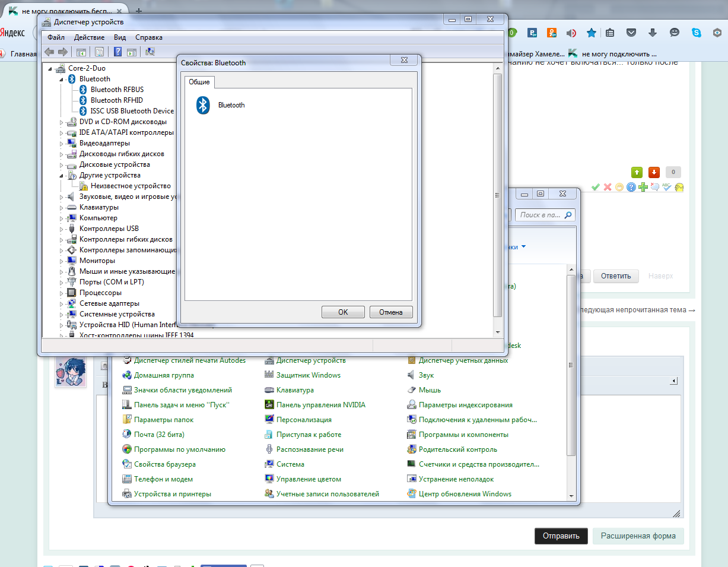Switch to the 'не могу подключить' browser tab
The image size is (728, 567).
coord(64,11)
